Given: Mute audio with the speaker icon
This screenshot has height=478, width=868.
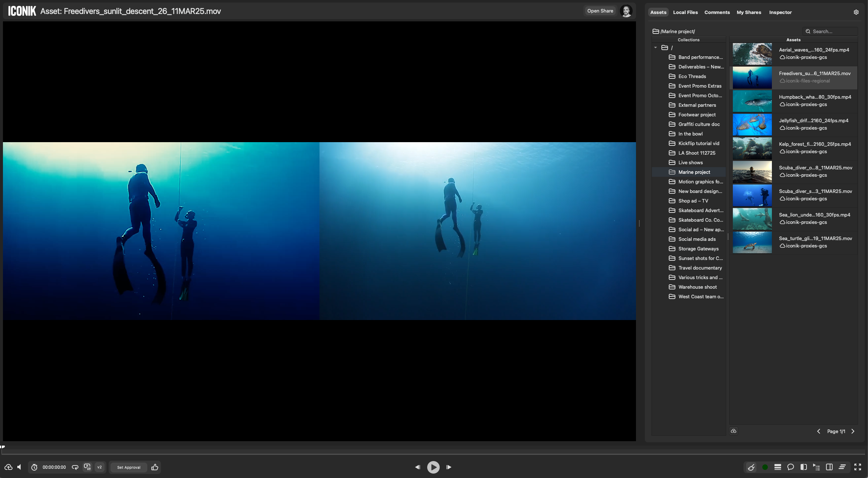Looking at the screenshot, I should pos(19,467).
